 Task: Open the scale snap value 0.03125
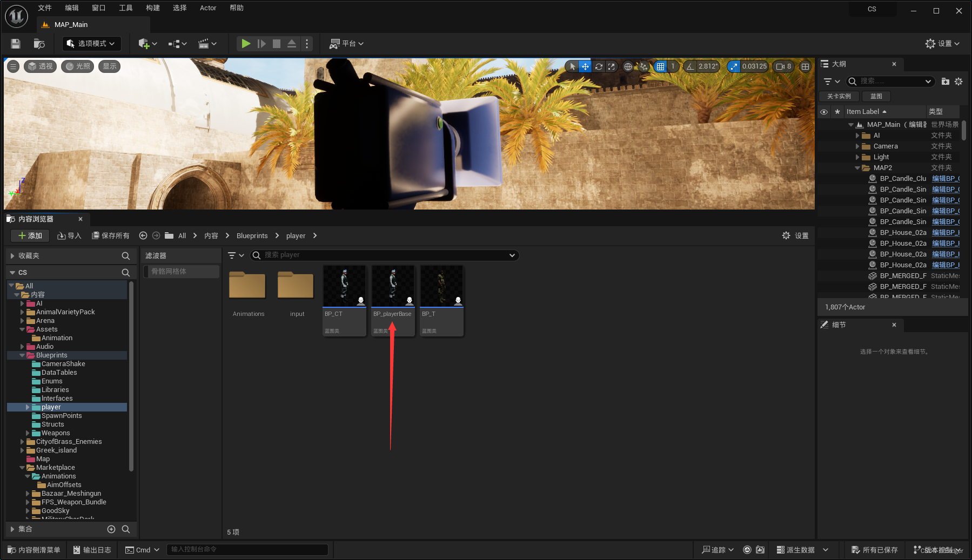pyautogui.click(x=754, y=66)
